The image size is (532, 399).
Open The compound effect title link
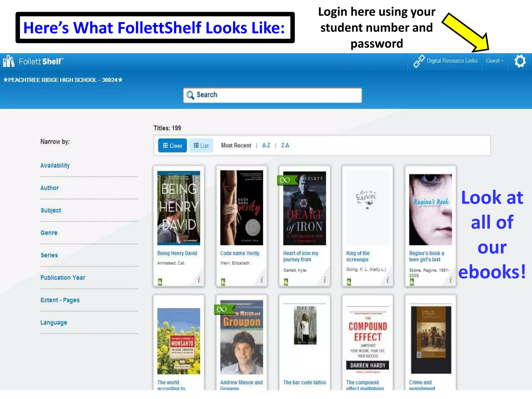[365, 385]
